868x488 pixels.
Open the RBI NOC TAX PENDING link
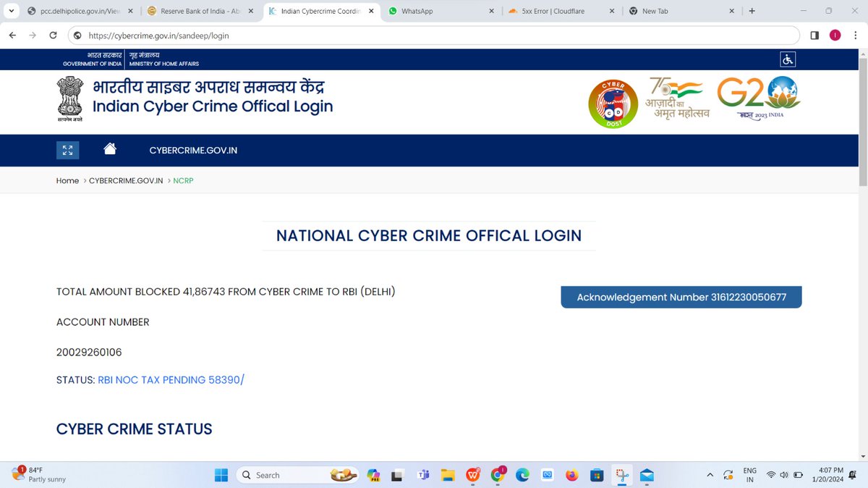[x=170, y=379]
